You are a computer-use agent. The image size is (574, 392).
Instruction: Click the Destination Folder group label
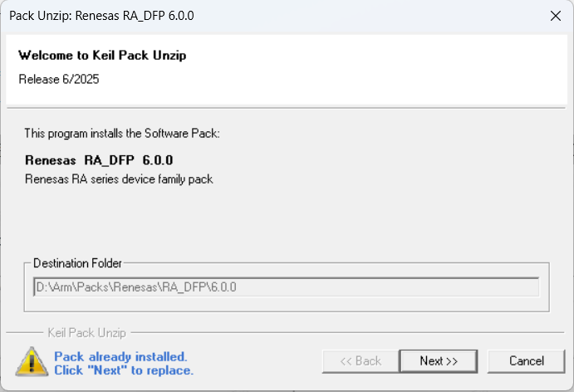tap(77, 263)
